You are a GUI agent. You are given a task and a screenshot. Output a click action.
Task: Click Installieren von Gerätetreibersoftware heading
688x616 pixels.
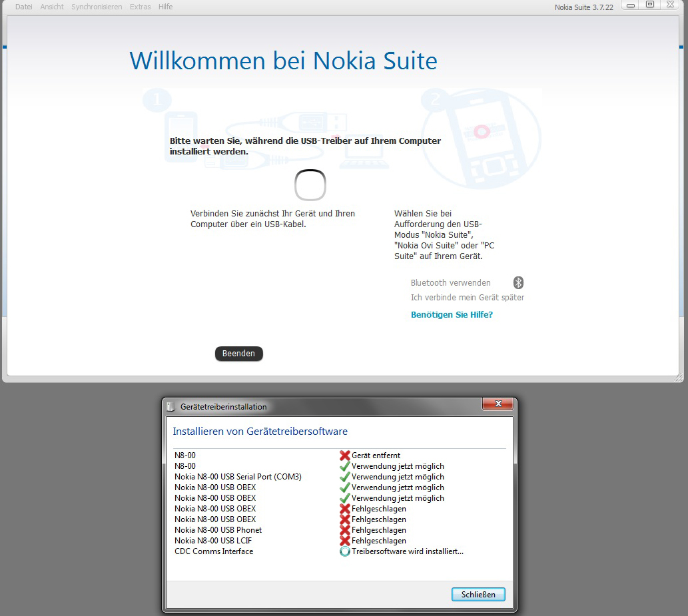[x=260, y=432]
